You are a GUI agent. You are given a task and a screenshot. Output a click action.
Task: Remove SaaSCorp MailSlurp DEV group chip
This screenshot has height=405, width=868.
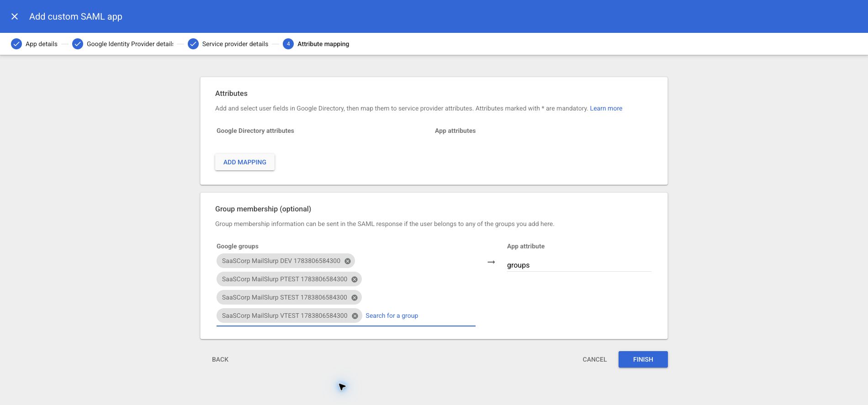tap(348, 261)
